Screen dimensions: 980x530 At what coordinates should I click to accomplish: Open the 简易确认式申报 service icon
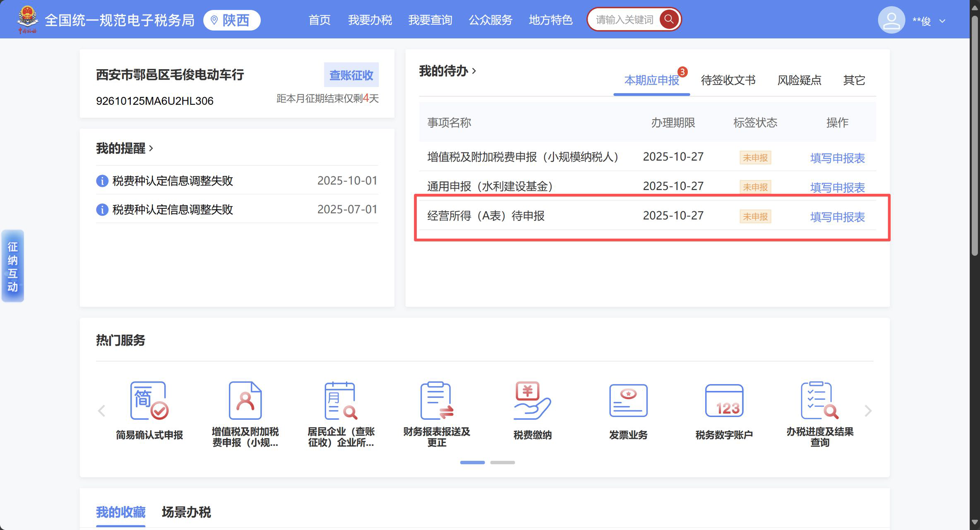tap(149, 401)
